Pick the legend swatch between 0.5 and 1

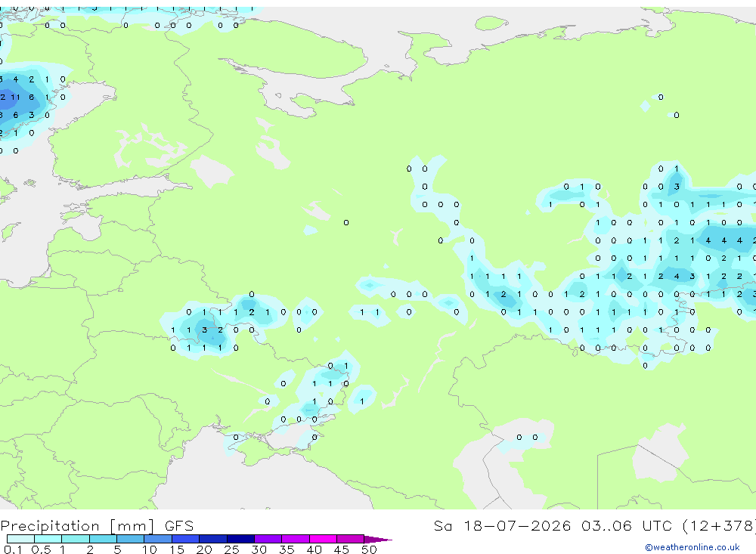[48, 539]
